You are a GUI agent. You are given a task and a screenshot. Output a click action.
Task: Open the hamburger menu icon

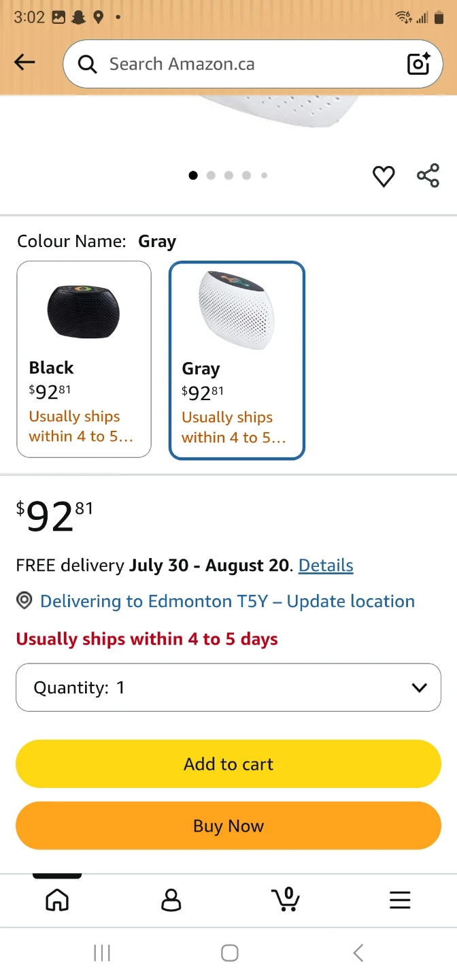pos(400,900)
